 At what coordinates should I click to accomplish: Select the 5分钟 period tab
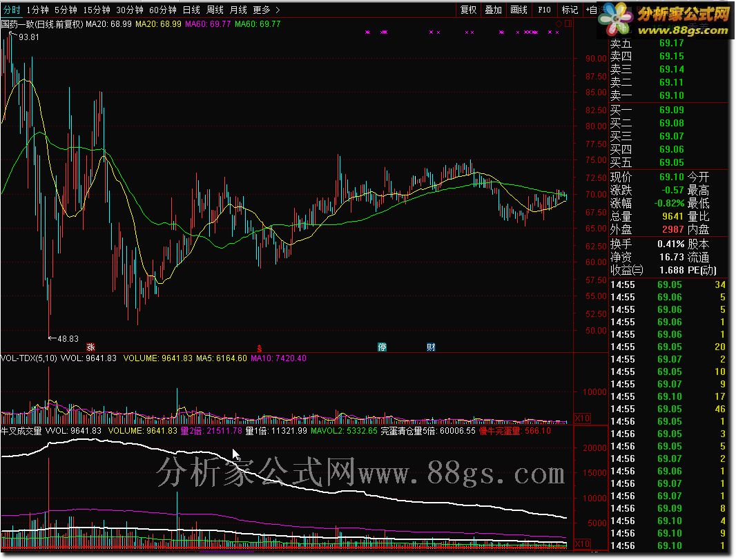pyautogui.click(x=66, y=10)
